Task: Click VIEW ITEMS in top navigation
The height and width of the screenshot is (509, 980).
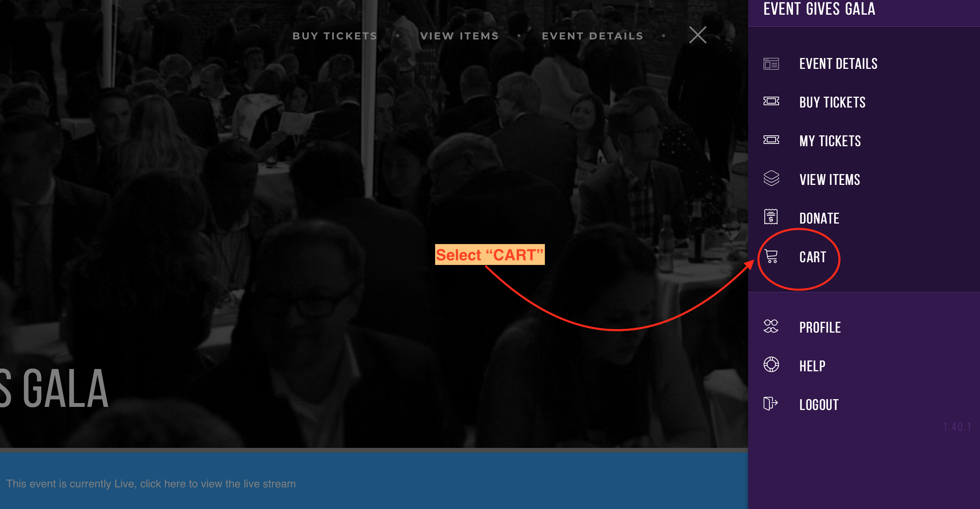Action: (459, 36)
